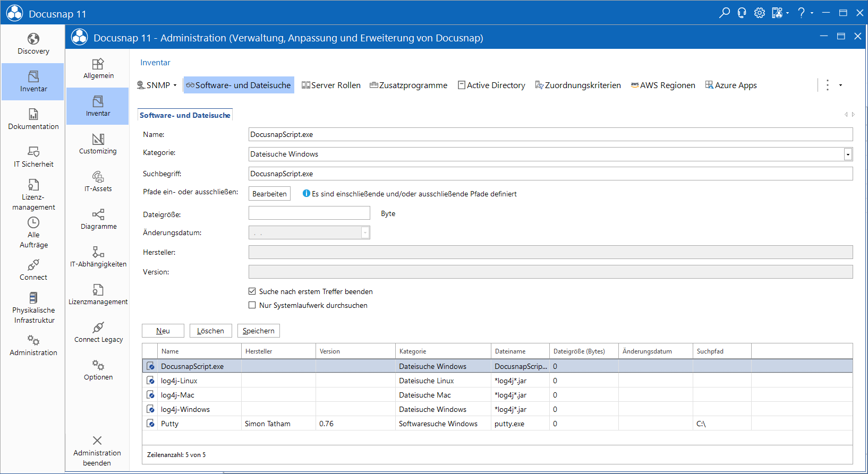
Task: Open the IT Sicherheit section
Action: coord(33,157)
